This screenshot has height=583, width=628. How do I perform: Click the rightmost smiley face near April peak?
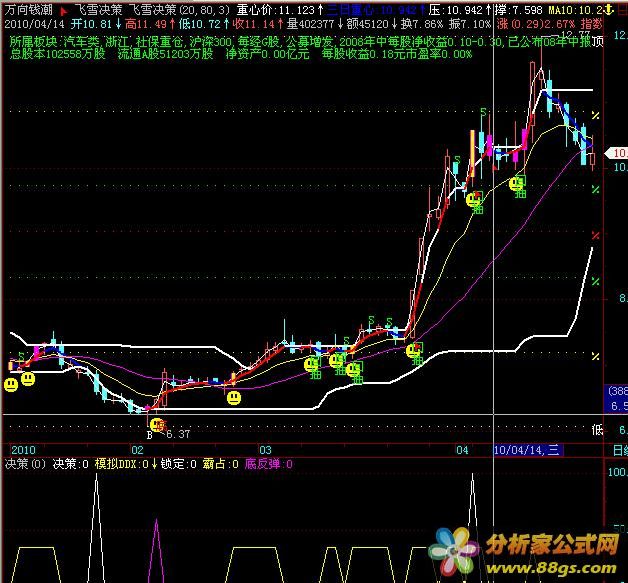[x=517, y=184]
